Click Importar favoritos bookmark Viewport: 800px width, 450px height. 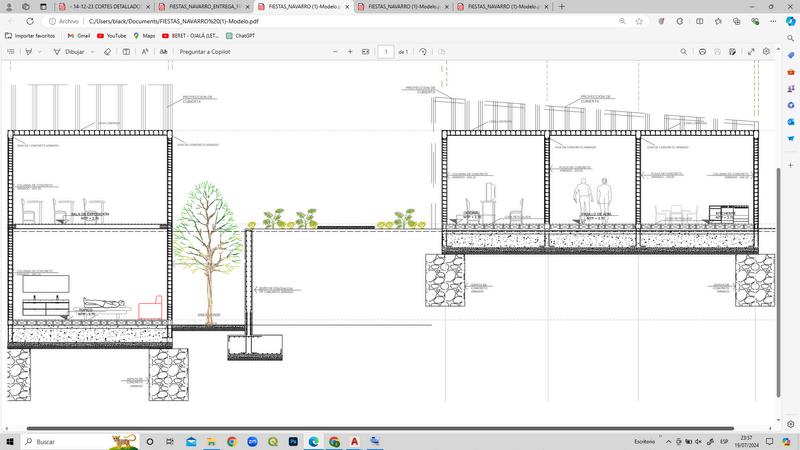tap(30, 36)
